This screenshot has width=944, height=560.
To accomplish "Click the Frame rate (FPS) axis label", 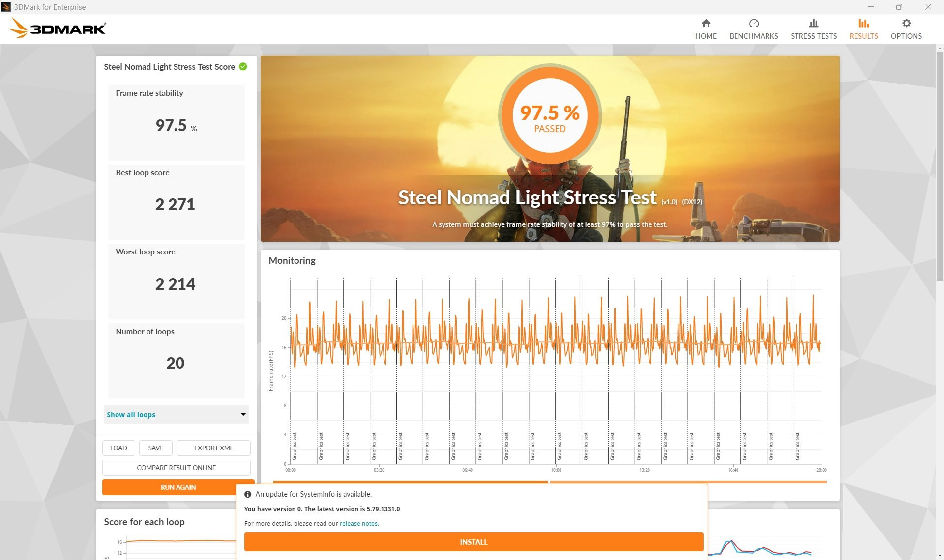I will (x=271, y=371).
